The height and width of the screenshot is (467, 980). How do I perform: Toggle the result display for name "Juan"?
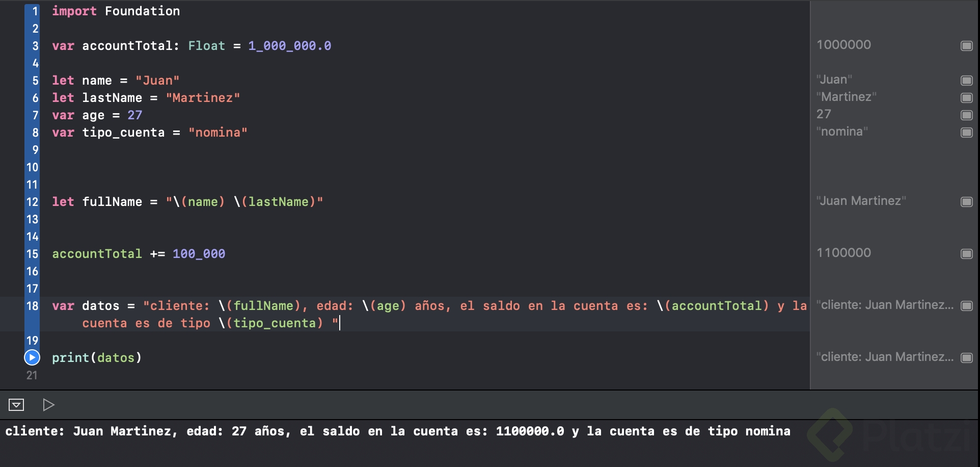(x=966, y=80)
